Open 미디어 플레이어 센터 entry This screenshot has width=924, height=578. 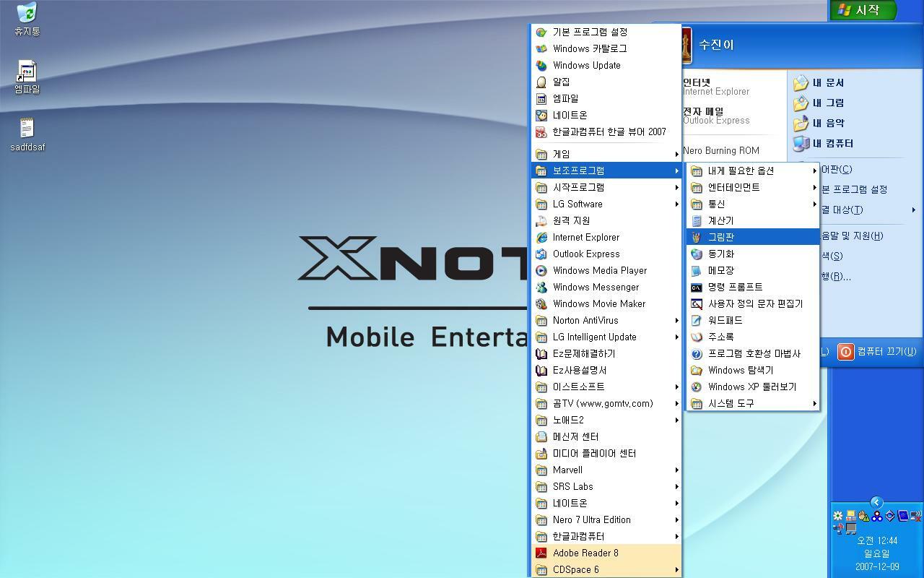pyautogui.click(x=606, y=453)
